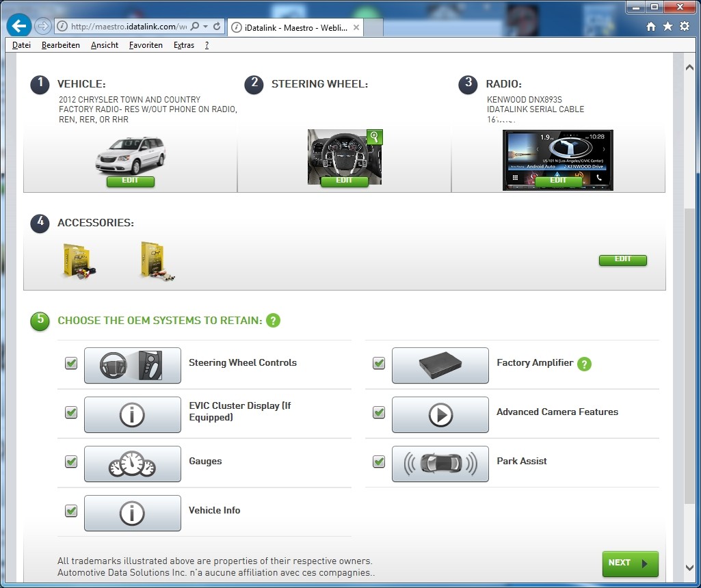
Task: Click the 'Park Assist' label text
Action: [522, 461]
